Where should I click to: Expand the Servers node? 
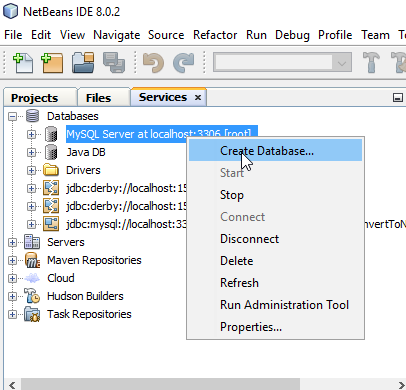point(12,242)
